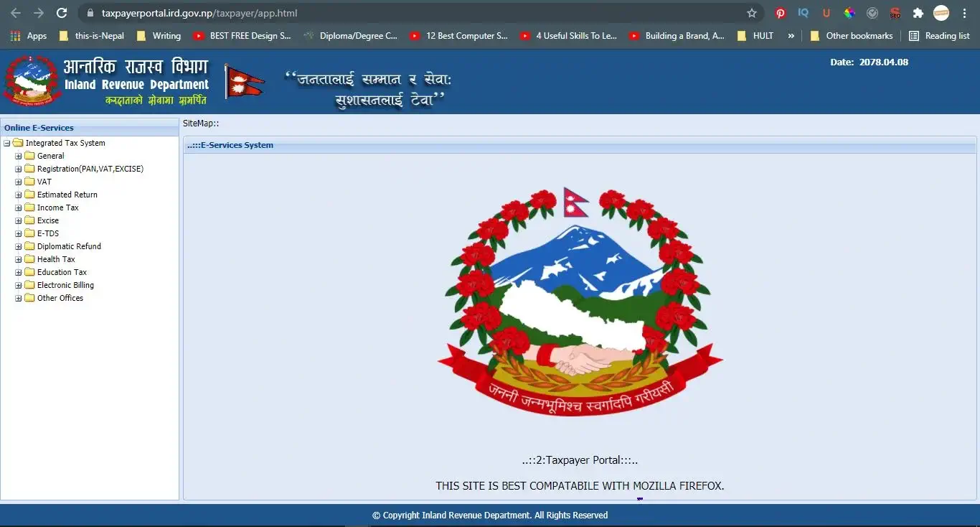Expand the E-TDS folder node
This screenshot has height=527, width=980.
[19, 233]
